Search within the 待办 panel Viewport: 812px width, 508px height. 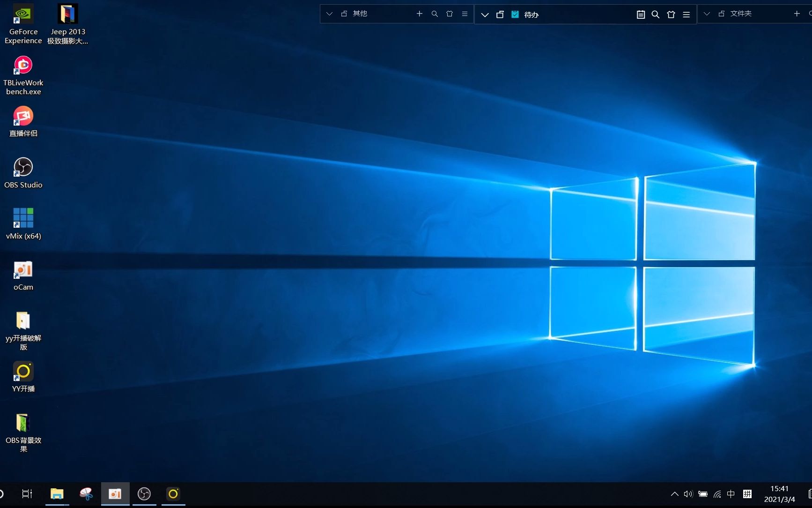[656, 15]
